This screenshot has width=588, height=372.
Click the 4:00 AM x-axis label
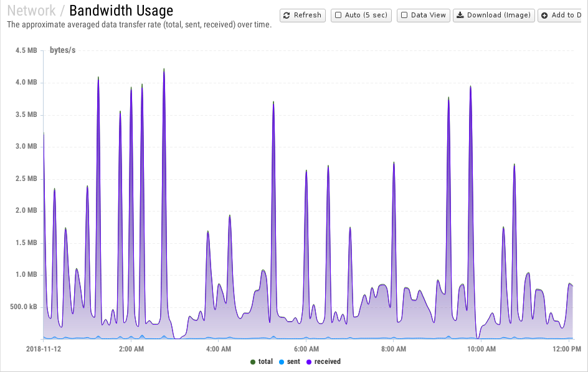[219, 349]
